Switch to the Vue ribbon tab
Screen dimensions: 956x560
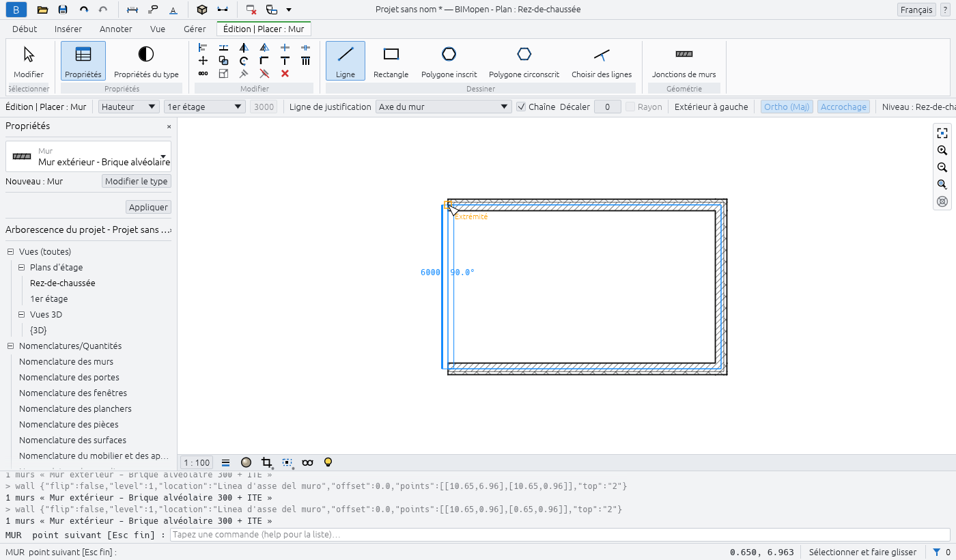158,29
